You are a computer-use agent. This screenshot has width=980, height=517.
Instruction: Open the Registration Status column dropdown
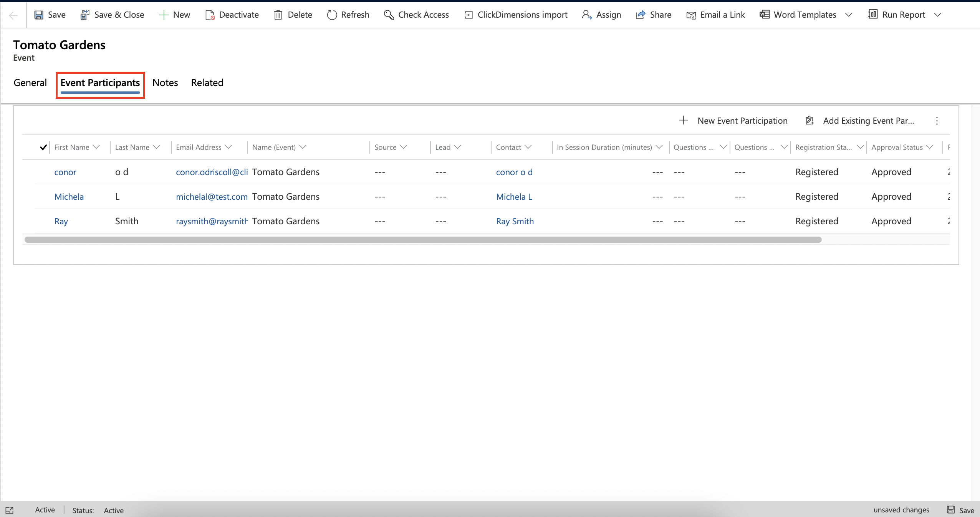[860, 147]
